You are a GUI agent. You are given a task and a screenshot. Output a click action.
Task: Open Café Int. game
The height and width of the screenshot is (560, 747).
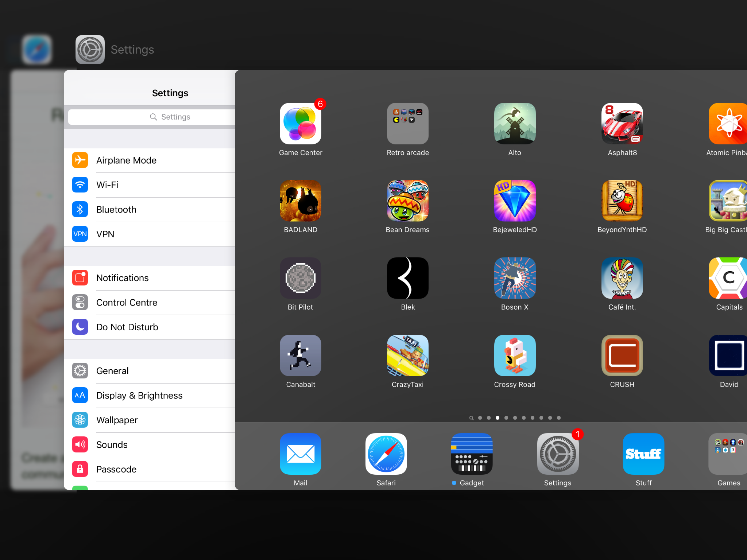[x=622, y=278]
